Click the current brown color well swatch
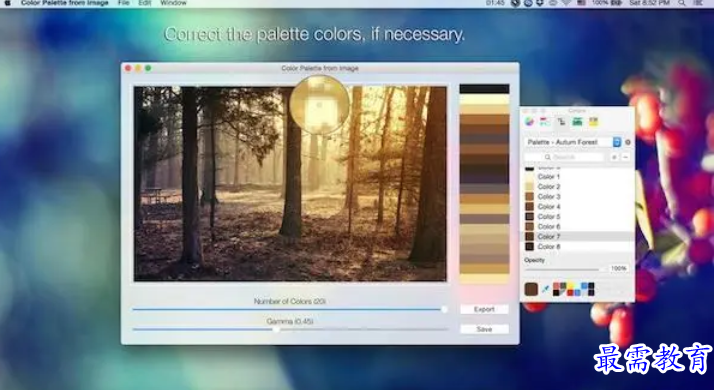This screenshot has width=718, height=390. [x=531, y=289]
